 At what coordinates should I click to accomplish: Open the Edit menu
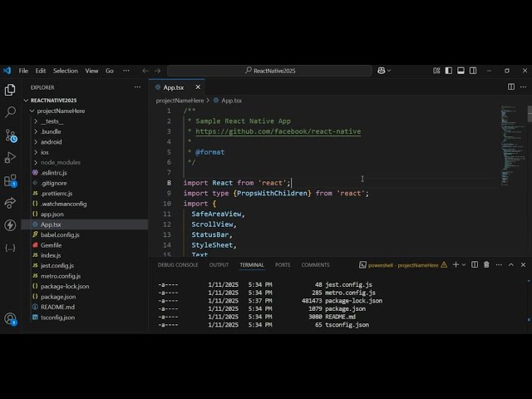coord(41,71)
